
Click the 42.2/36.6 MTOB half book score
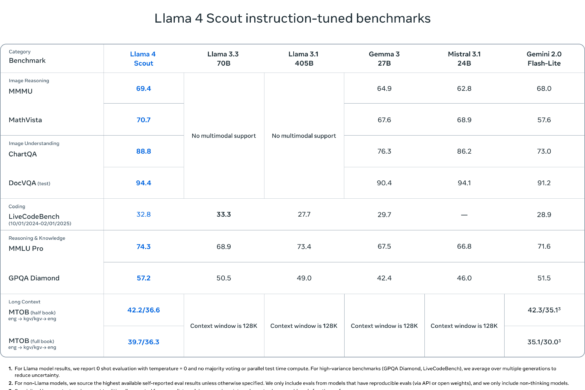(x=143, y=310)
